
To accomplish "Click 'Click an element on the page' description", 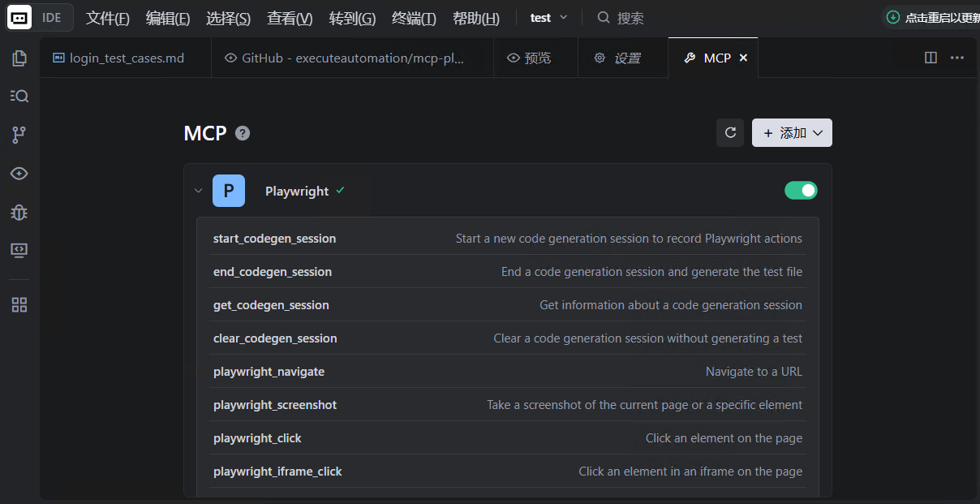I will point(724,438).
